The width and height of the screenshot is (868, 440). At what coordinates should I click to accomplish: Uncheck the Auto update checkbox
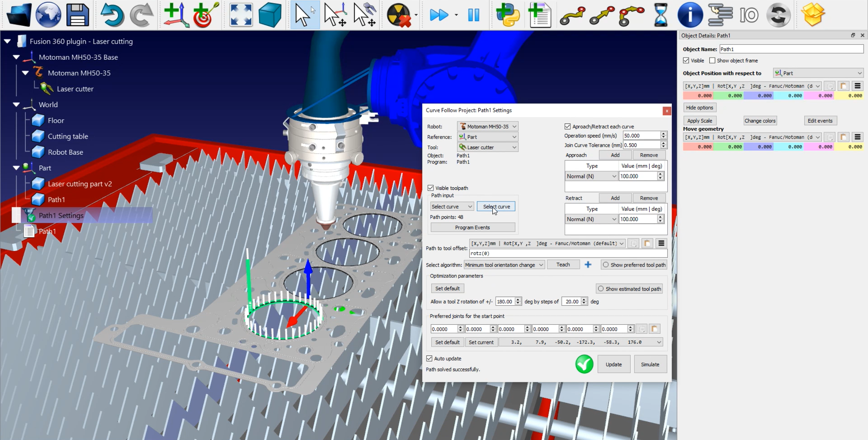tap(429, 359)
